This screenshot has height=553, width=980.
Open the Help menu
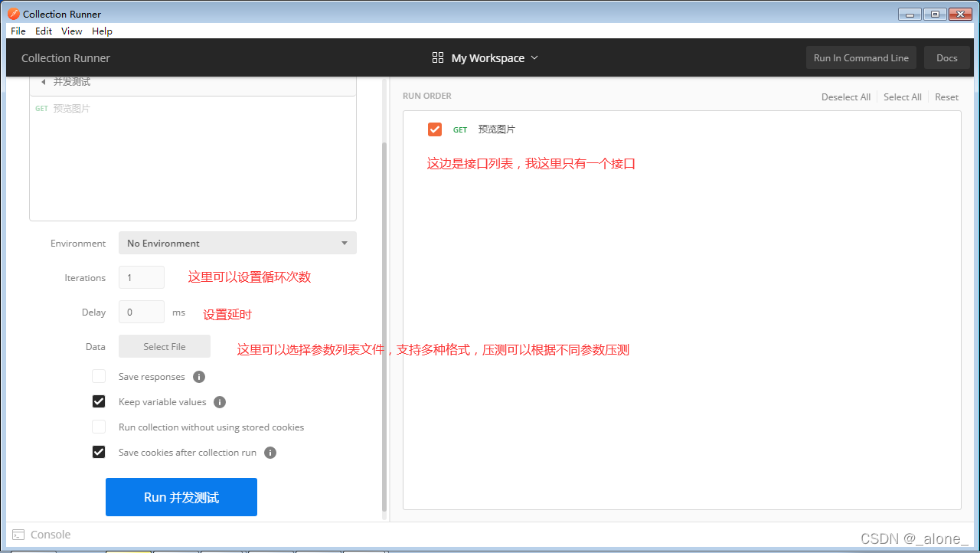pos(102,31)
